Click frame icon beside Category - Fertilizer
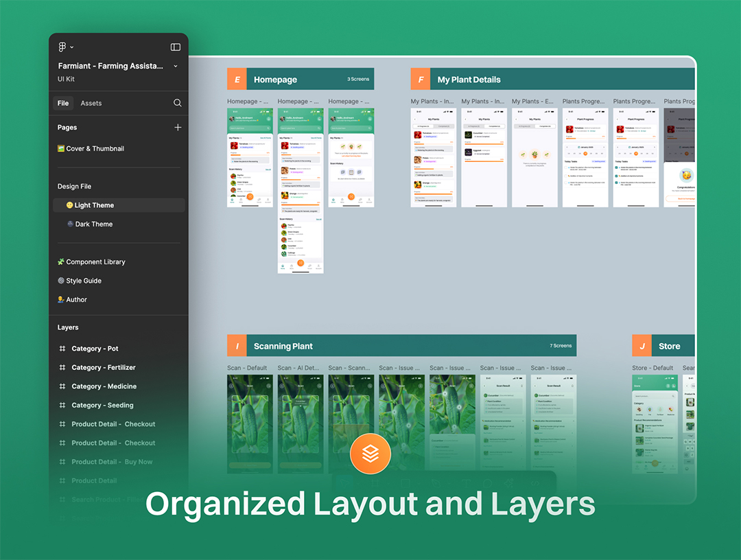 (x=62, y=368)
